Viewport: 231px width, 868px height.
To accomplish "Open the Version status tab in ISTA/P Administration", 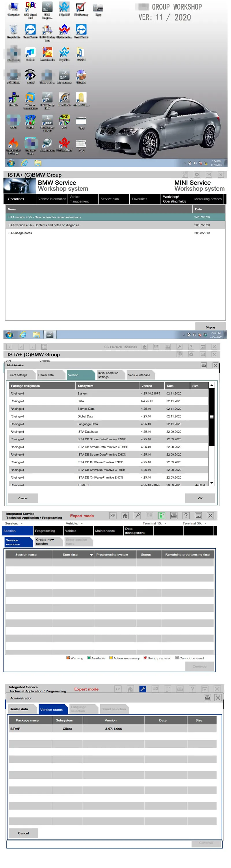I will click(x=53, y=709).
